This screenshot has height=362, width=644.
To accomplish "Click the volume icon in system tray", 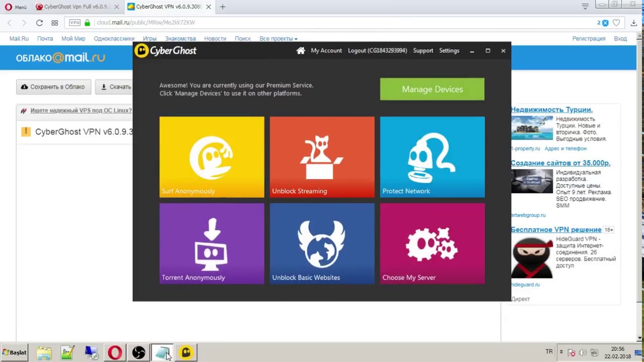I will click(583, 352).
